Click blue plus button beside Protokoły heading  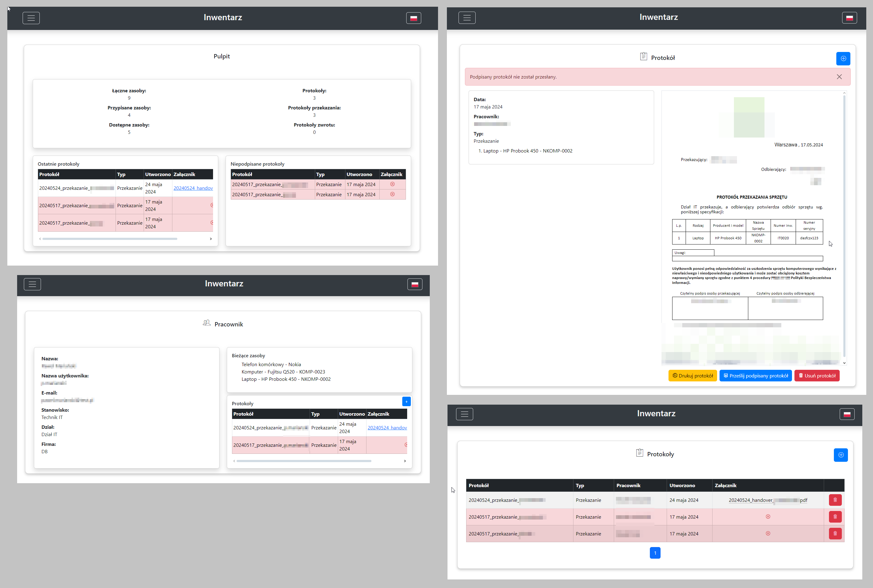click(x=841, y=455)
